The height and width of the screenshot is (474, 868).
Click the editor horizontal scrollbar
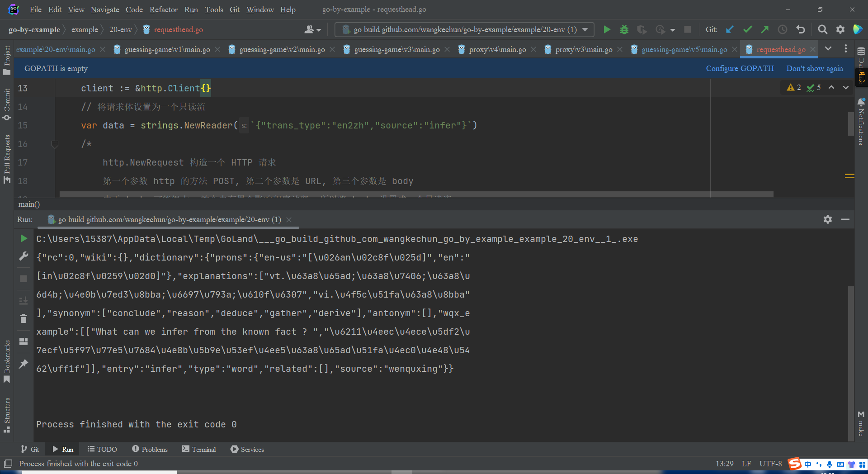[x=416, y=194]
